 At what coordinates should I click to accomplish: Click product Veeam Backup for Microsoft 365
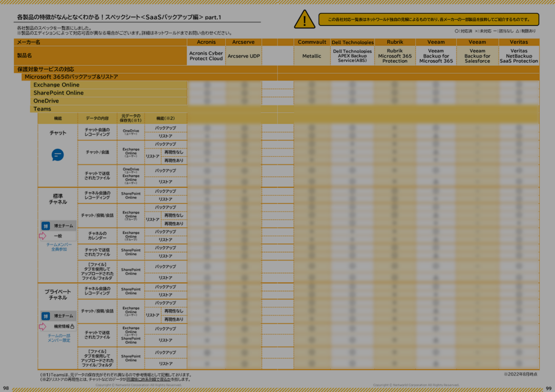[x=436, y=56]
